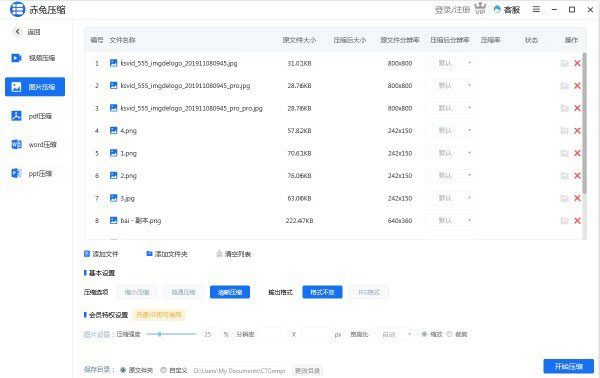The image size is (600, 378).
Task: Open the word压缩 sidebar item
Action: (x=34, y=145)
